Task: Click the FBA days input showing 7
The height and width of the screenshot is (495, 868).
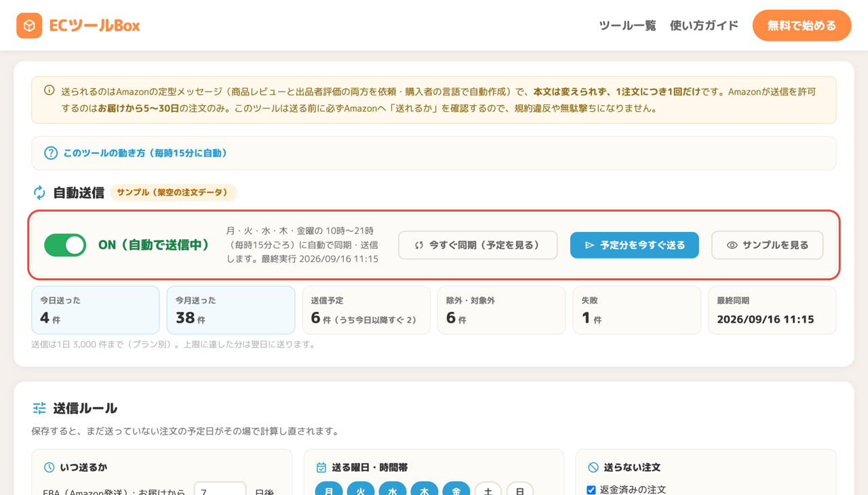Action: (220, 490)
